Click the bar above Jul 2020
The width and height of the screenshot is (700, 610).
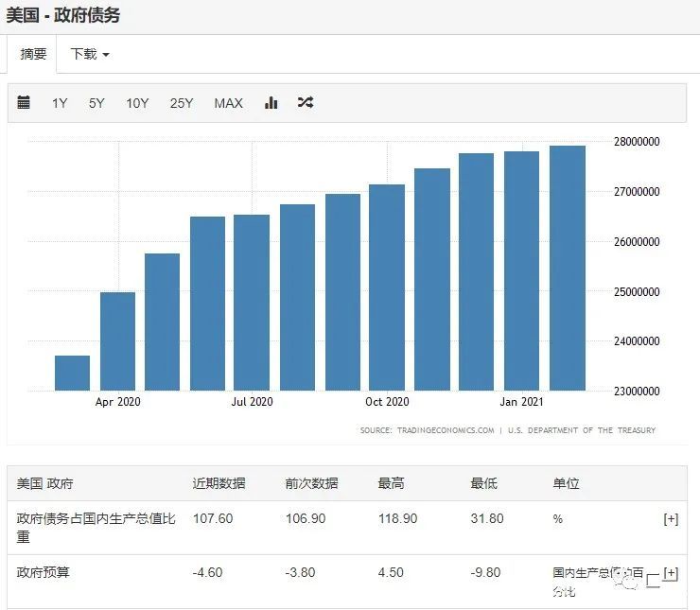pyautogui.click(x=252, y=303)
